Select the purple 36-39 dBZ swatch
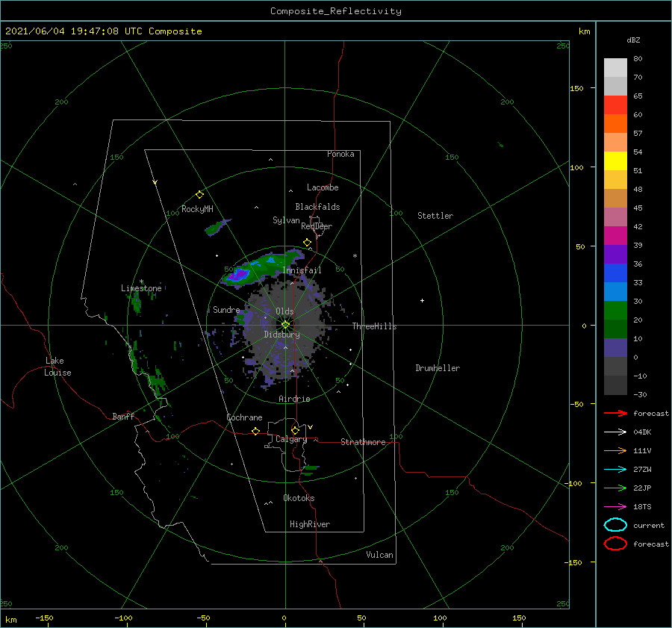This screenshot has height=628, width=672. pyautogui.click(x=615, y=255)
